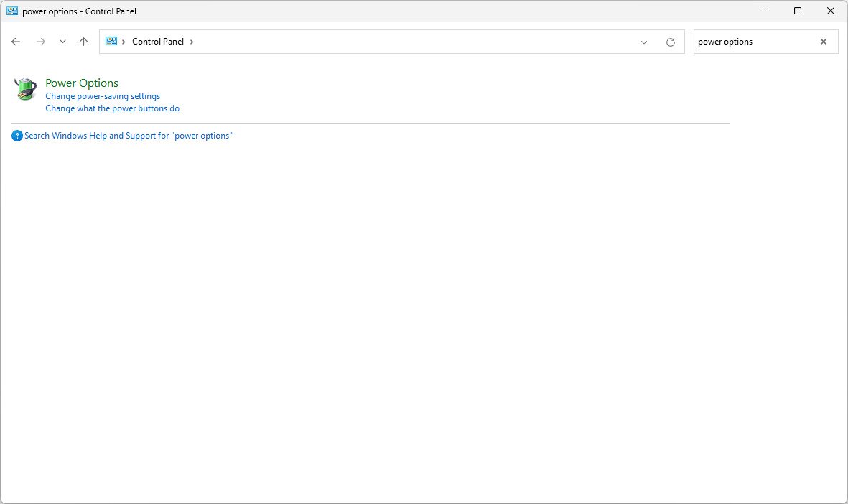Screen dimensions: 848x504
Task: Select Control Panel breadcrumb in address bar
Action: coord(158,42)
